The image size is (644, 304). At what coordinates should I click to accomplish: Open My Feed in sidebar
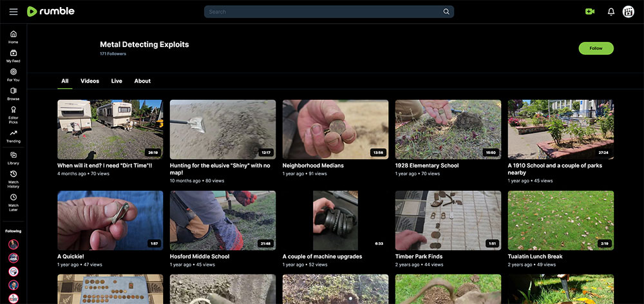point(13,56)
